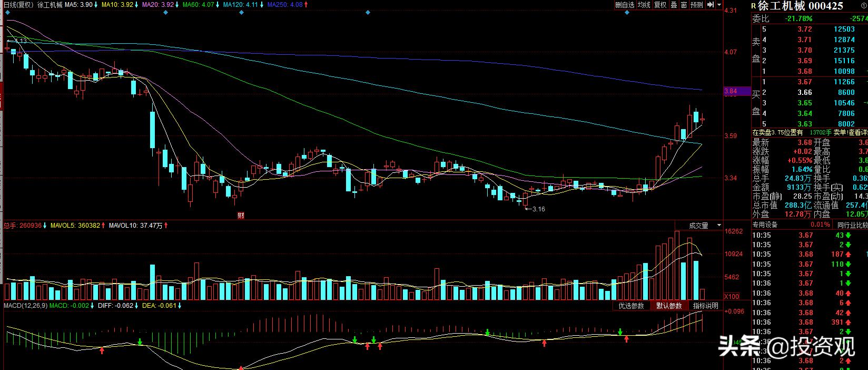Open the 同行业比较 industry comparison link
This screenshot has height=370, width=868.
coord(852,225)
